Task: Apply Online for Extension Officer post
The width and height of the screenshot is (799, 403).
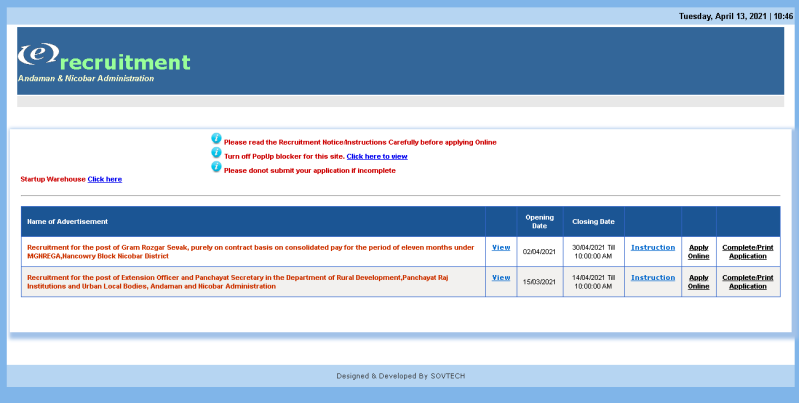Action: [x=699, y=281]
